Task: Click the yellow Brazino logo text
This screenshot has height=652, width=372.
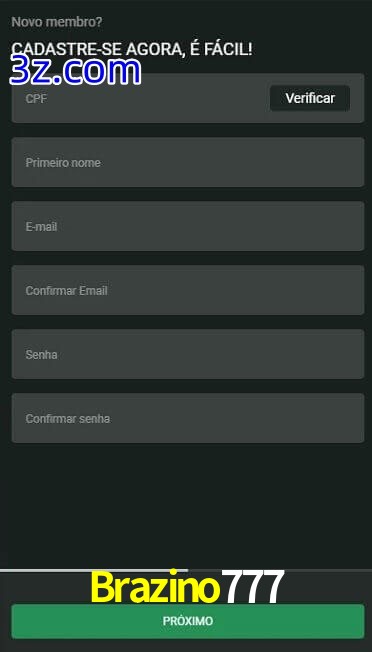Action: click(155, 587)
